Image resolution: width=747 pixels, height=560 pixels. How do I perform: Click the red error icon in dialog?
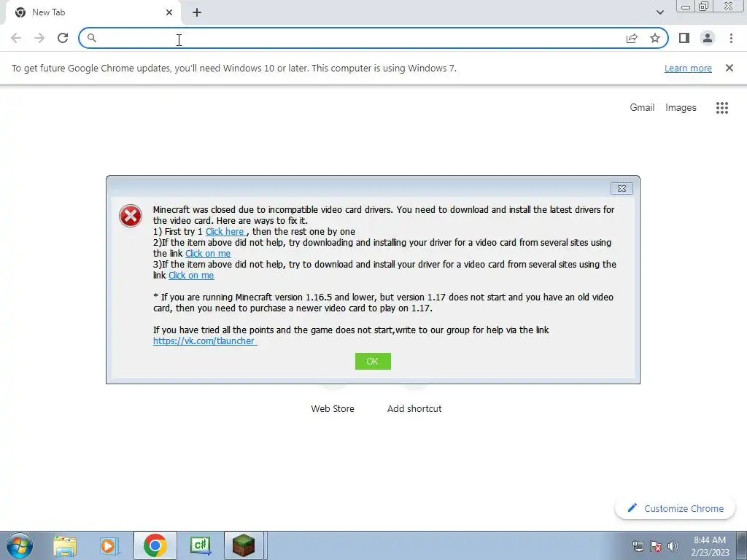[131, 216]
